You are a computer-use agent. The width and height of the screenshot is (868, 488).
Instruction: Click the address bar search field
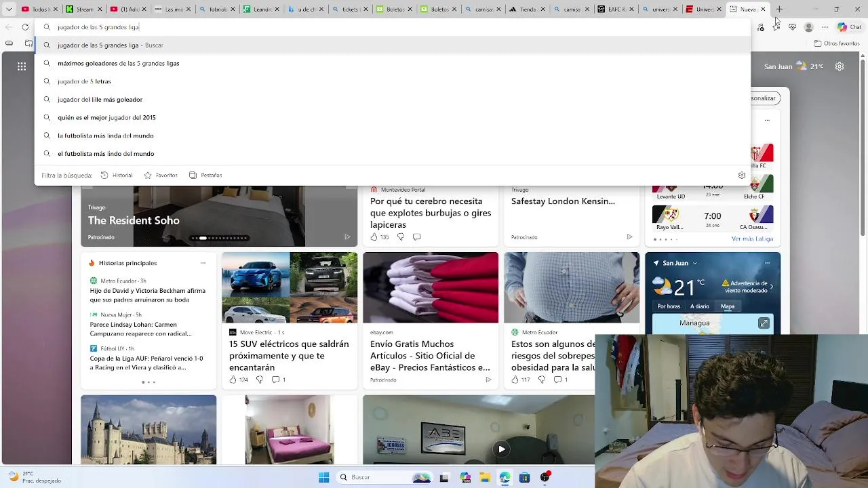[393, 27]
